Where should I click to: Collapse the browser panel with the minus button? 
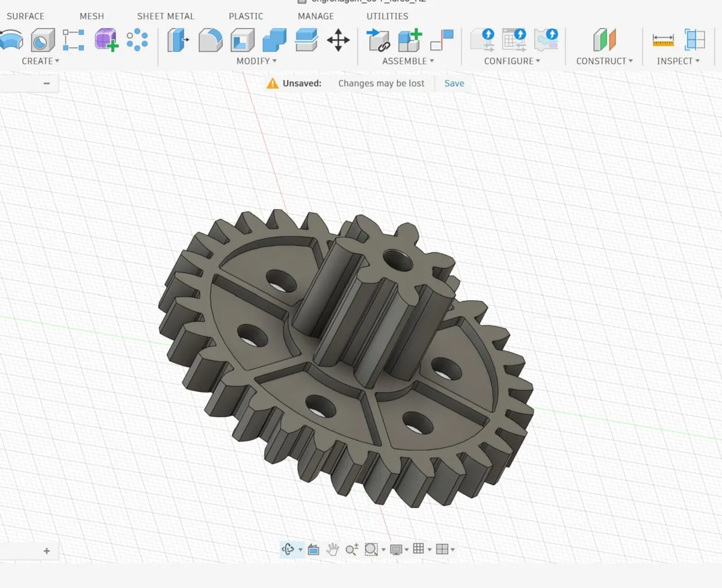pos(46,84)
